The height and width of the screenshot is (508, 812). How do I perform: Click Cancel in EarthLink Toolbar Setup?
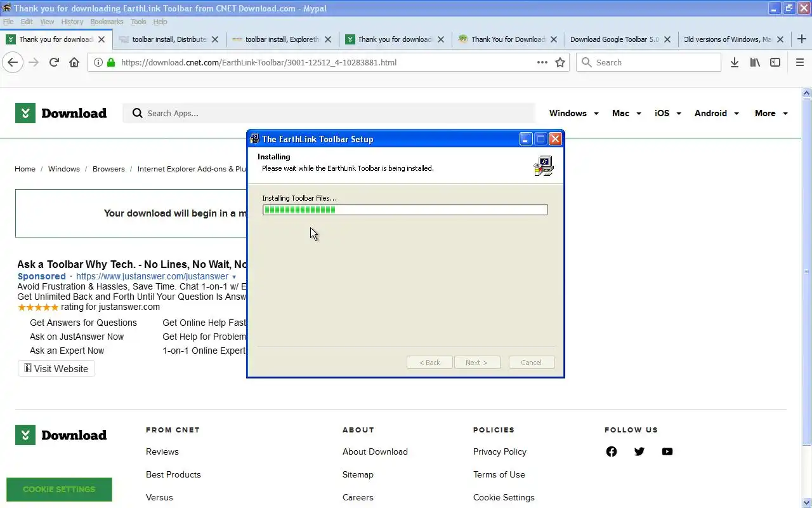(532, 363)
